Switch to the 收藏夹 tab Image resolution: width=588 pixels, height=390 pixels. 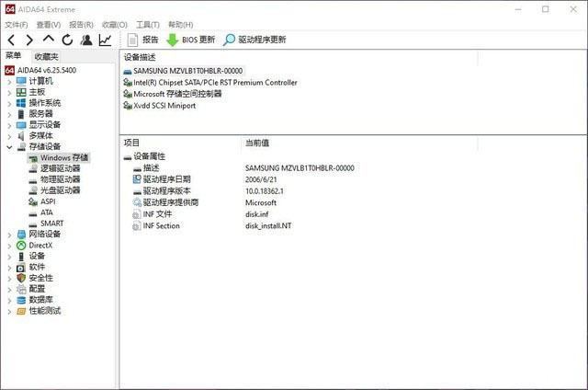pos(46,57)
